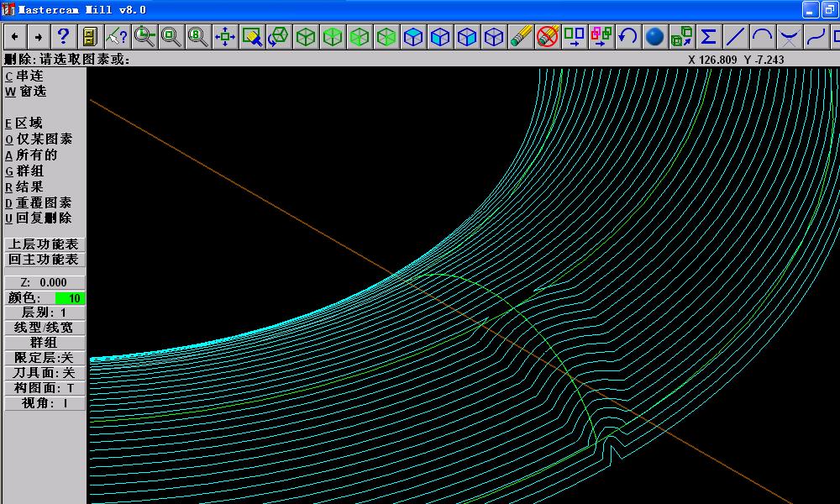840x504 pixels.
Task: Choose the D 重覆图素 duplicates menu item
Action: pos(39,203)
